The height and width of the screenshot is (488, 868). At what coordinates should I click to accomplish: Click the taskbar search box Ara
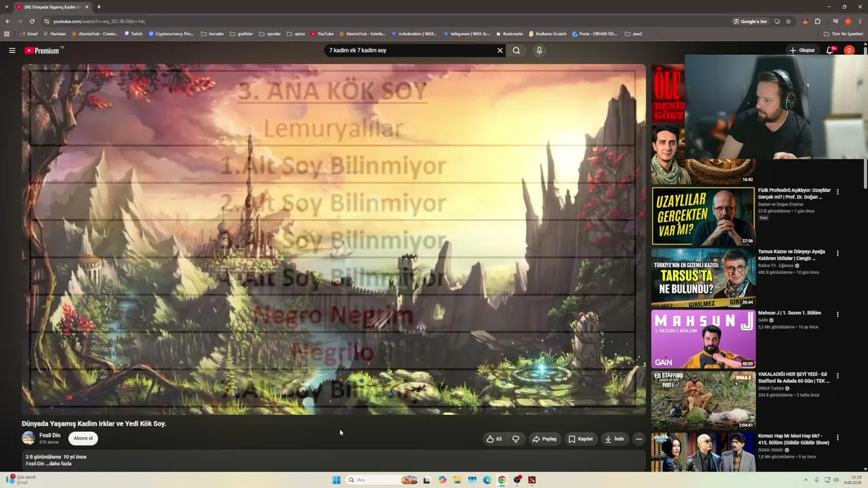tap(382, 480)
